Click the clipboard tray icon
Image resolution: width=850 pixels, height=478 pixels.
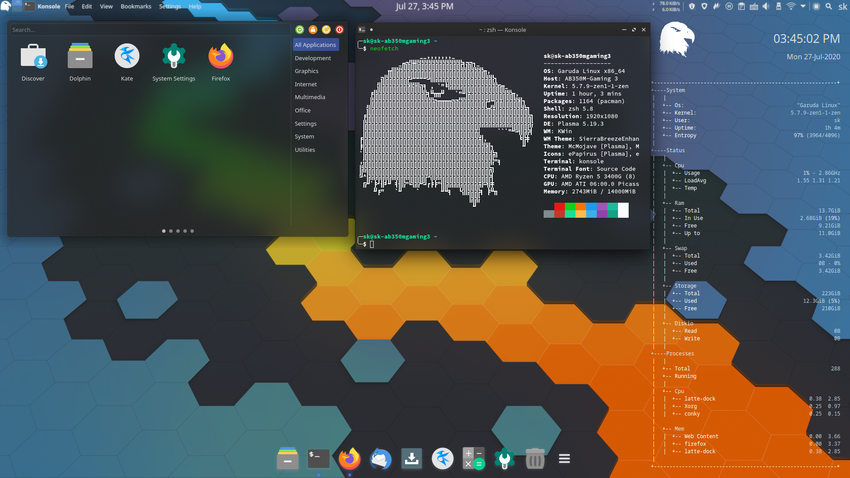[742, 6]
